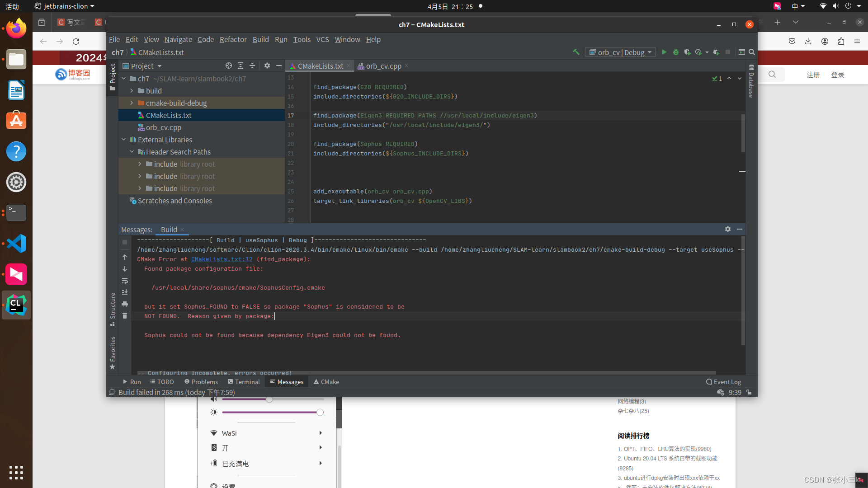Select orb_cv.cpp in project tree
Screen dimensions: 868x488
point(163,127)
